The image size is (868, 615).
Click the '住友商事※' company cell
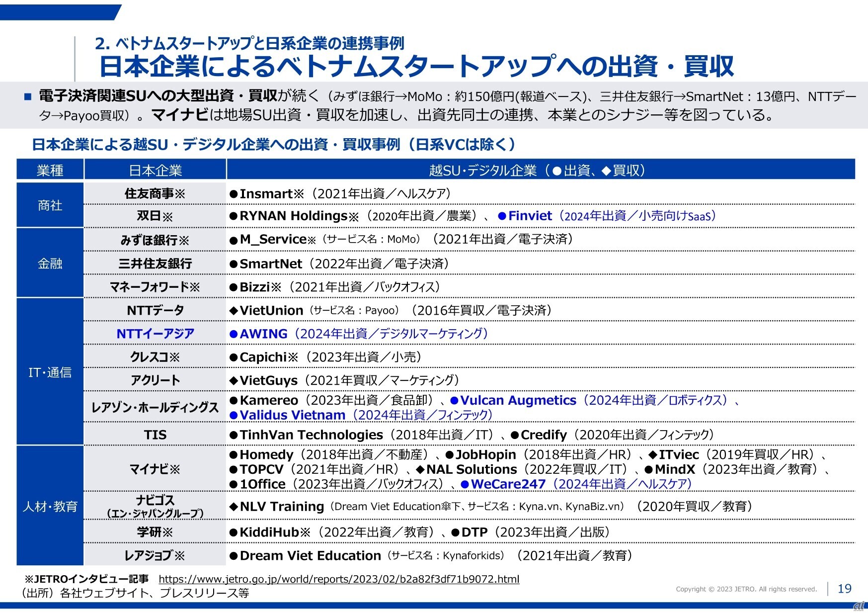click(155, 193)
